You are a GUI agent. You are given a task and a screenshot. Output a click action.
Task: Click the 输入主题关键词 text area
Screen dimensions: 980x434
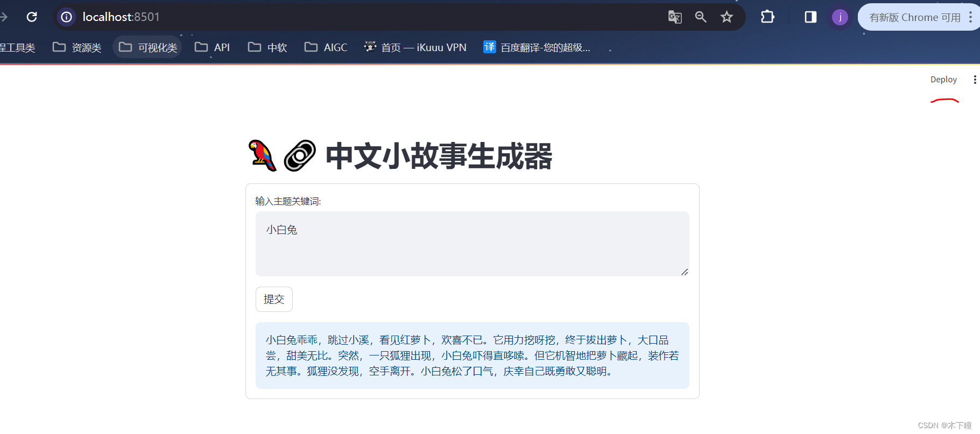pyautogui.click(x=472, y=244)
